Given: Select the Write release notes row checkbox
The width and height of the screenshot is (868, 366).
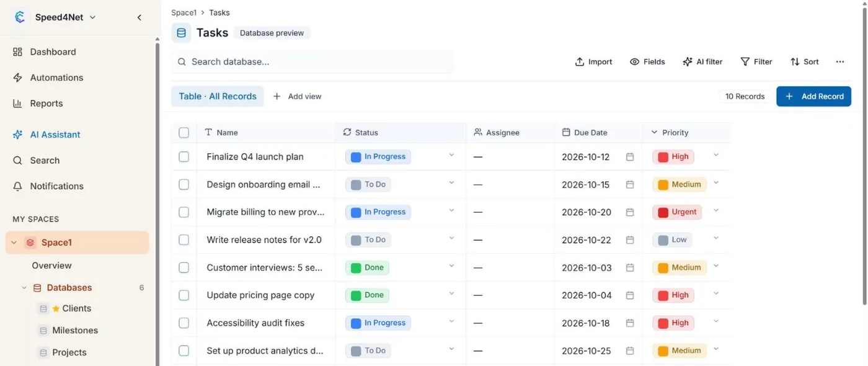Looking at the screenshot, I should coord(184,240).
